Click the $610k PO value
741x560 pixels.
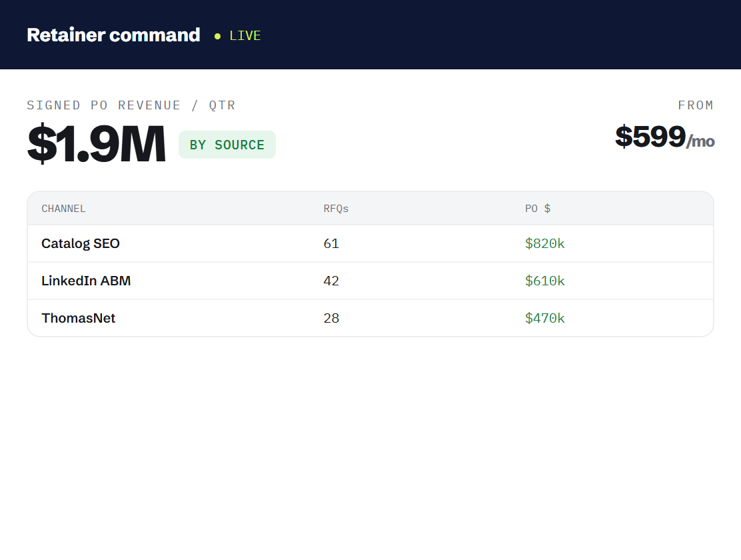[545, 281]
